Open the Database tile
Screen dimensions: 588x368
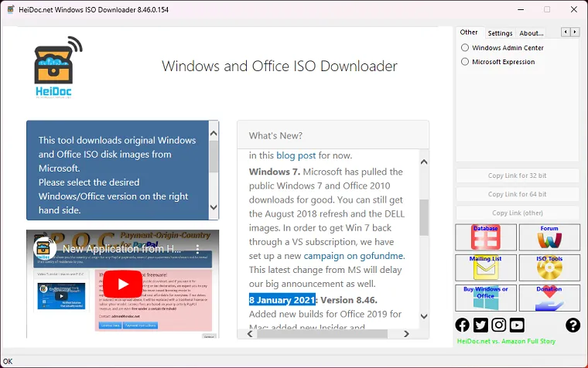point(486,237)
